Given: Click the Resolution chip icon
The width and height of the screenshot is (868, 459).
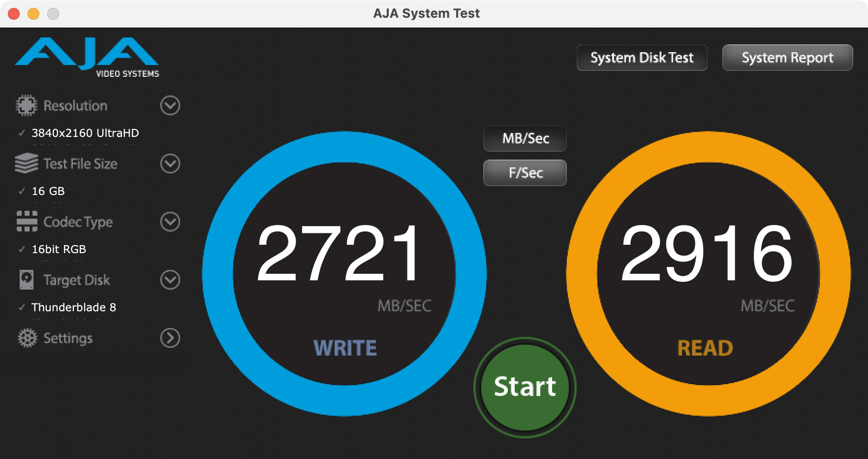Looking at the screenshot, I should coord(27,105).
